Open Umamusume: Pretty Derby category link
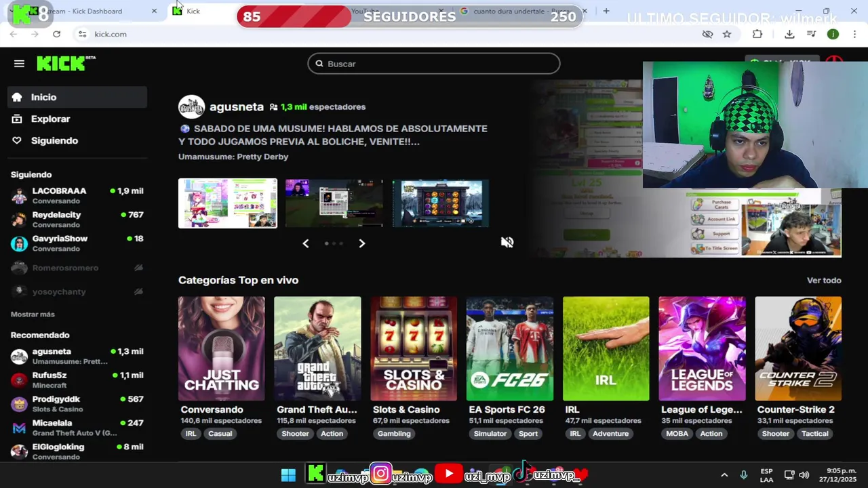The image size is (868, 488). [x=233, y=157]
